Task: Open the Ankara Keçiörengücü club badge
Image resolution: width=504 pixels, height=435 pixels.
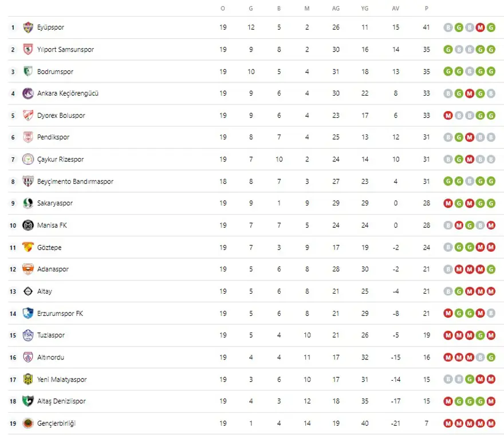Action: (x=28, y=93)
